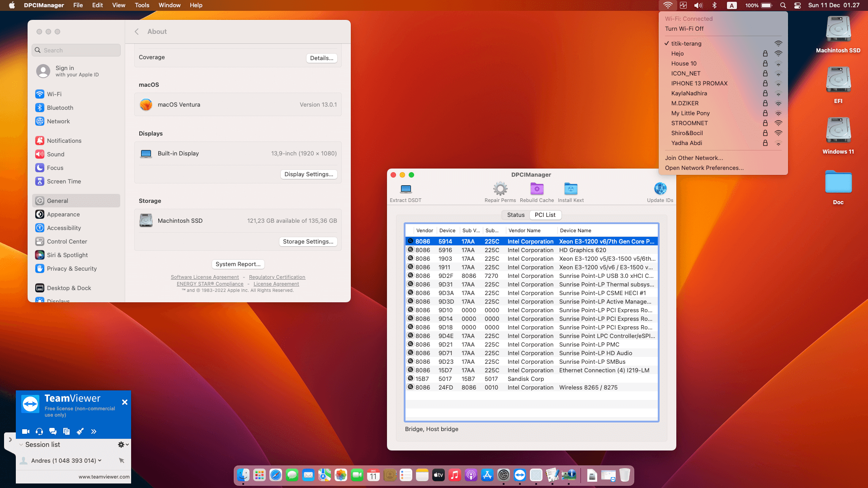
Task: Open Control Center in menu bar
Action: click(x=797, y=5)
